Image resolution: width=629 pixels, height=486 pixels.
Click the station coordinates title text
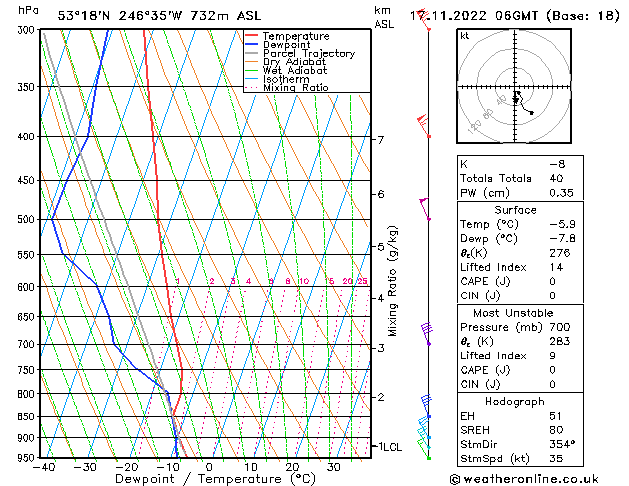[x=159, y=16]
